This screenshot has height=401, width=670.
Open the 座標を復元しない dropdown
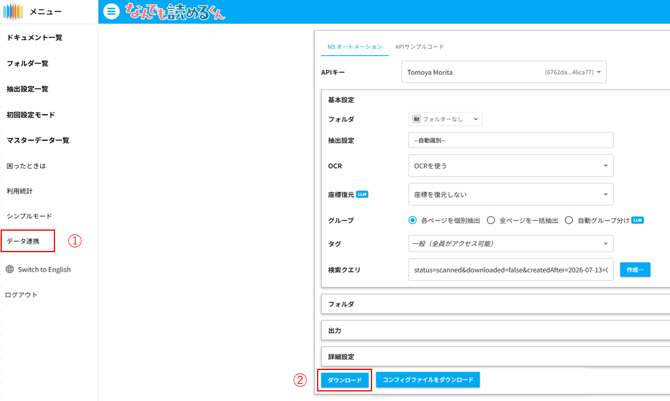tap(511, 194)
